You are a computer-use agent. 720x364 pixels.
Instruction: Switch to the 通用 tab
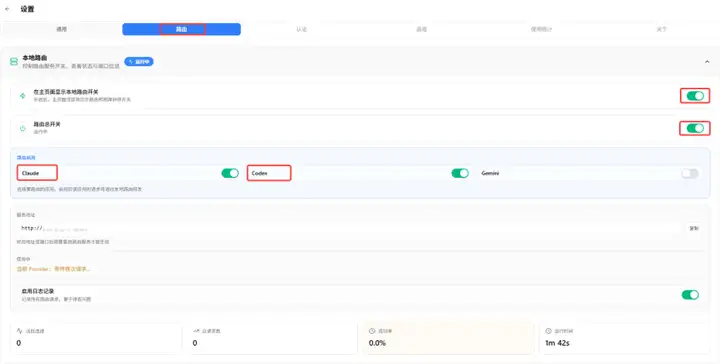(62, 29)
